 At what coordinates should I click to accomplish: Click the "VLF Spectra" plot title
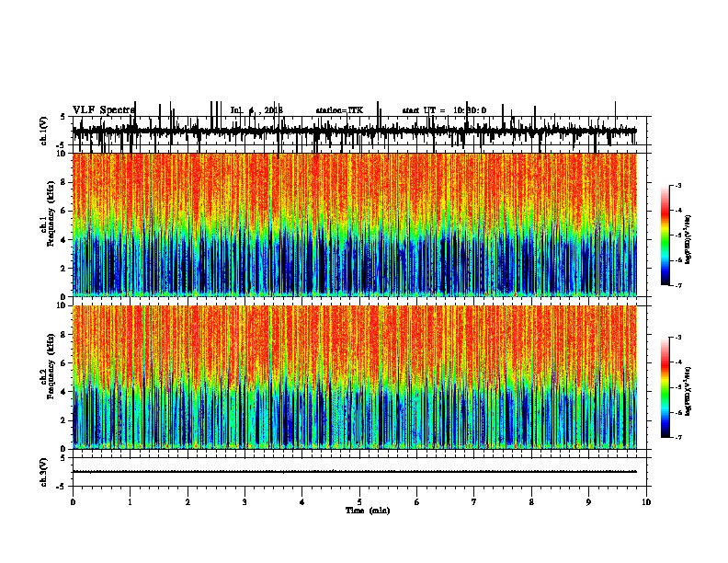[x=103, y=110]
